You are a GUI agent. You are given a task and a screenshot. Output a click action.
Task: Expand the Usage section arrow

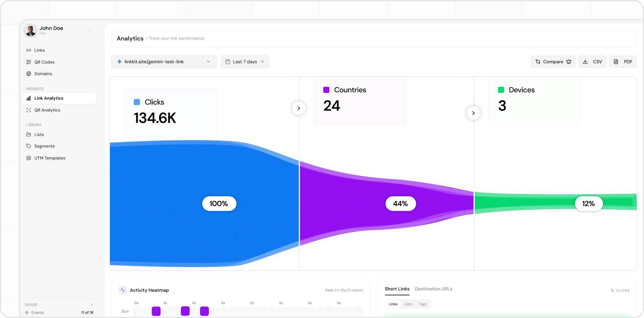click(91, 305)
